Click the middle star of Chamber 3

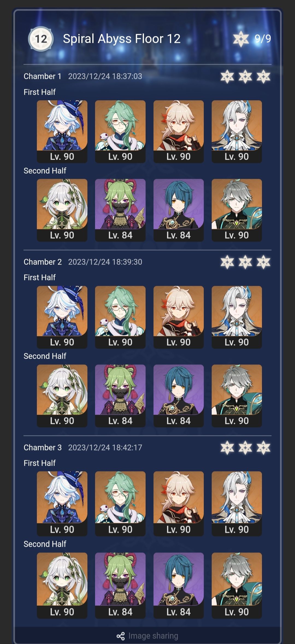[x=245, y=448]
